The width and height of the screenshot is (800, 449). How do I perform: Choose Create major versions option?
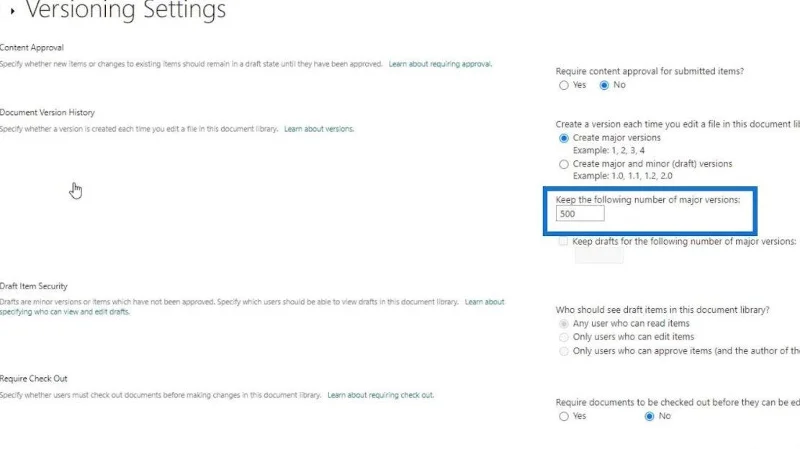point(564,138)
